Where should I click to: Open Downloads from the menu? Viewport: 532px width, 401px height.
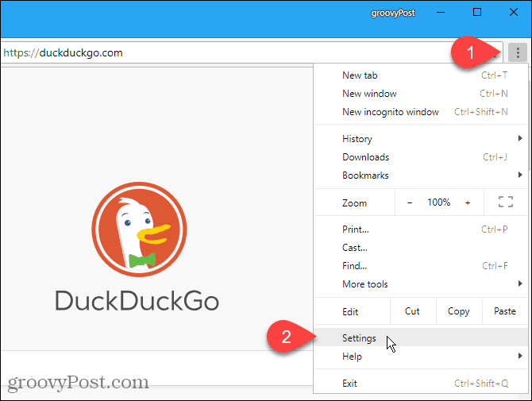pyautogui.click(x=421, y=157)
